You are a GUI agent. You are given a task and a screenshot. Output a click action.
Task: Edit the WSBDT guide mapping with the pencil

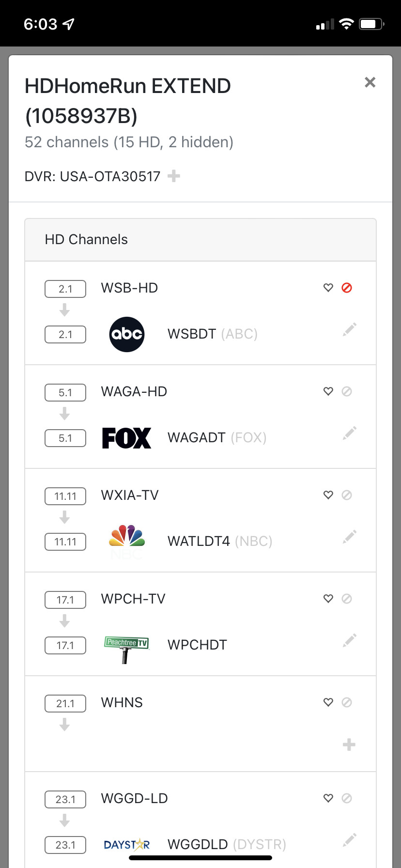coord(349,330)
